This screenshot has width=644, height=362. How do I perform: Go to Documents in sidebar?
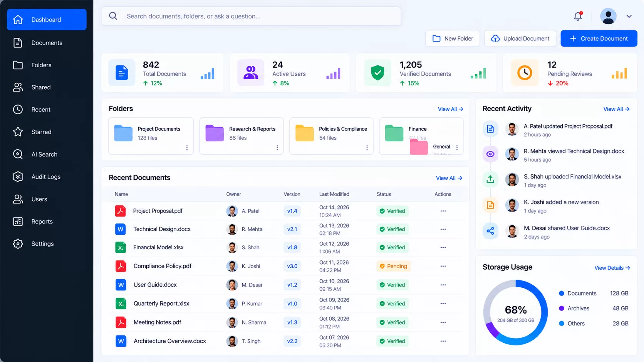[47, 43]
